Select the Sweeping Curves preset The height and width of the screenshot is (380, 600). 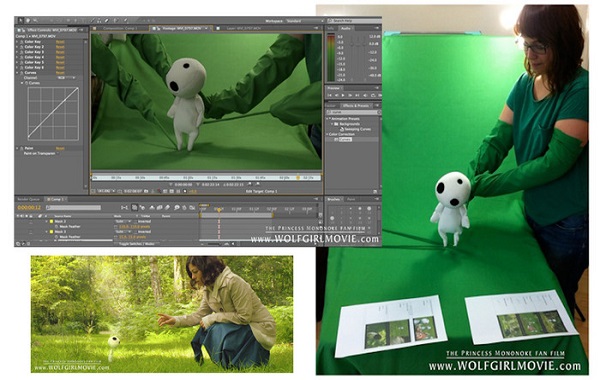click(357, 129)
